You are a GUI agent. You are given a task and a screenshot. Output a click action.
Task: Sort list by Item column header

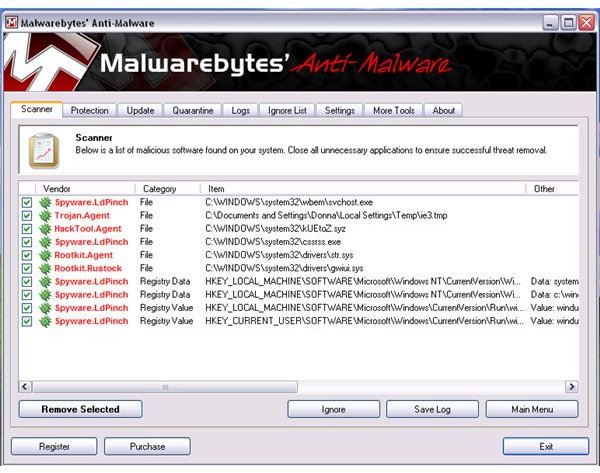[363, 189]
